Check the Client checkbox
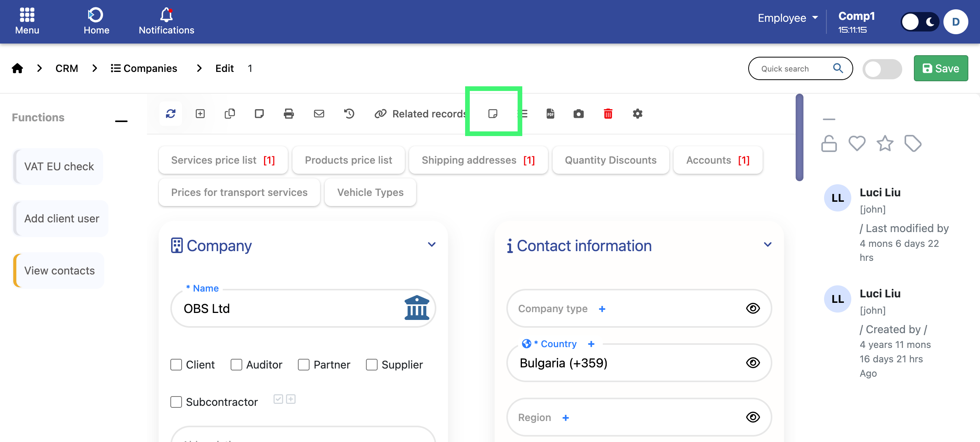 click(176, 365)
